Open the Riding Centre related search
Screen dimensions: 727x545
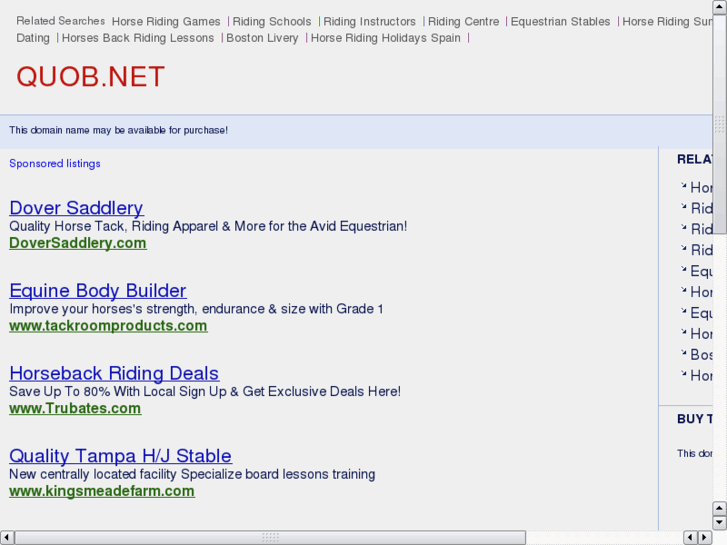[x=463, y=22]
